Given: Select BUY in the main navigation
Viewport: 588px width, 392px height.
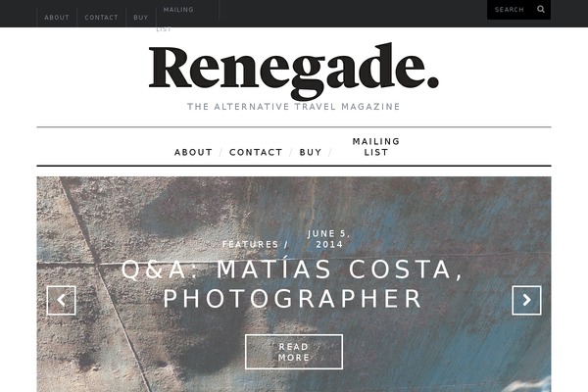Looking at the screenshot, I should pyautogui.click(x=311, y=152).
